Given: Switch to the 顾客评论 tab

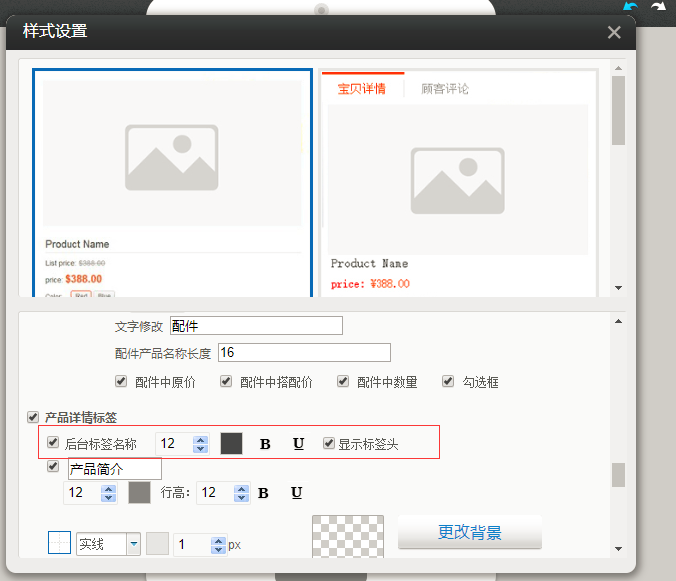Looking at the screenshot, I should (x=445, y=88).
